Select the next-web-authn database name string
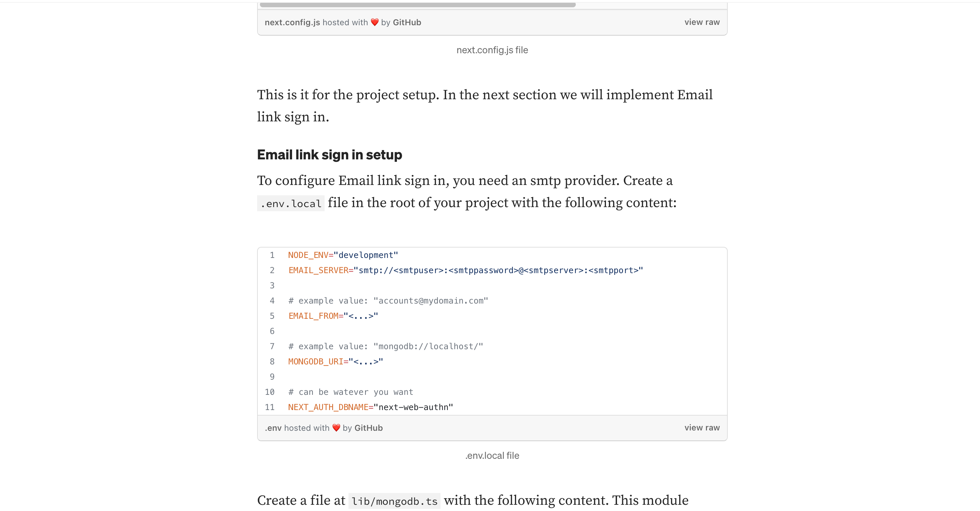The width and height of the screenshot is (980, 511). point(413,407)
